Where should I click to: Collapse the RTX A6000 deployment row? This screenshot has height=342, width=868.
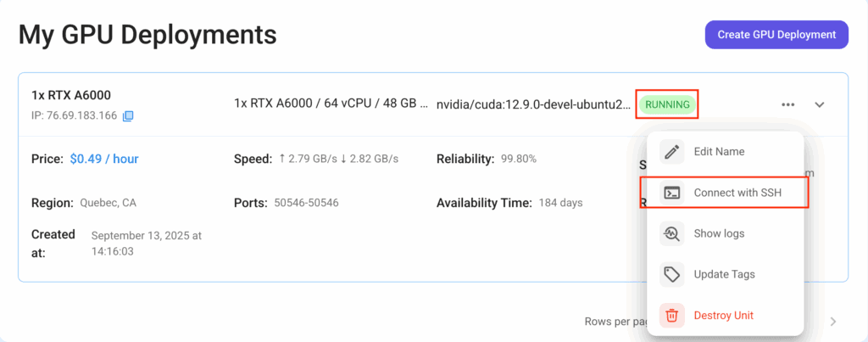[x=820, y=104]
